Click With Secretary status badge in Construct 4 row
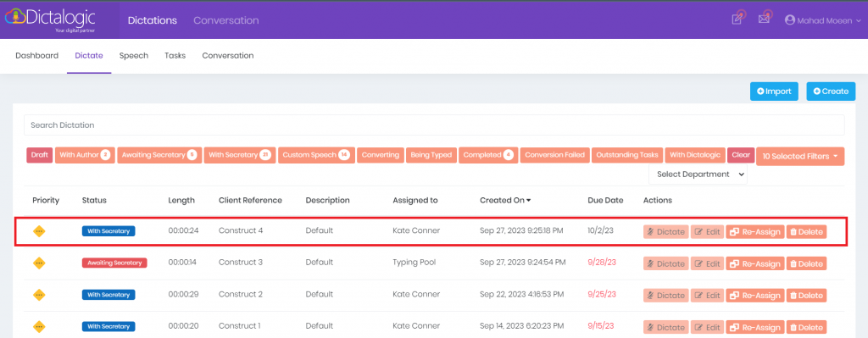Image resolution: width=868 pixels, height=338 pixels. coord(108,231)
